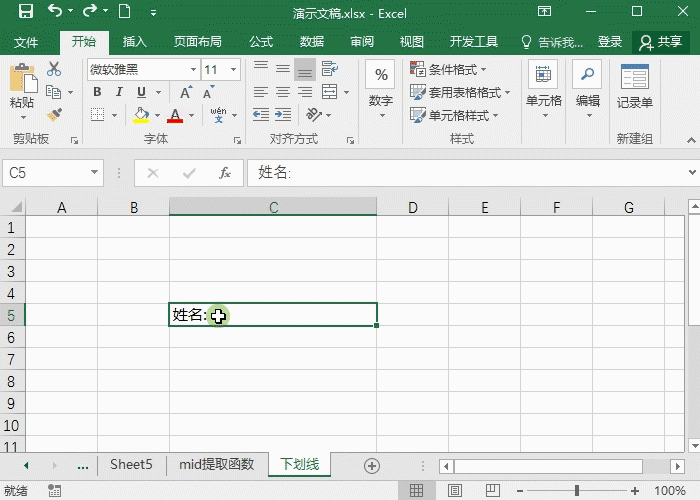The image size is (700, 500).
Task: Open the wén phonetic guide tool
Action: [x=219, y=115]
